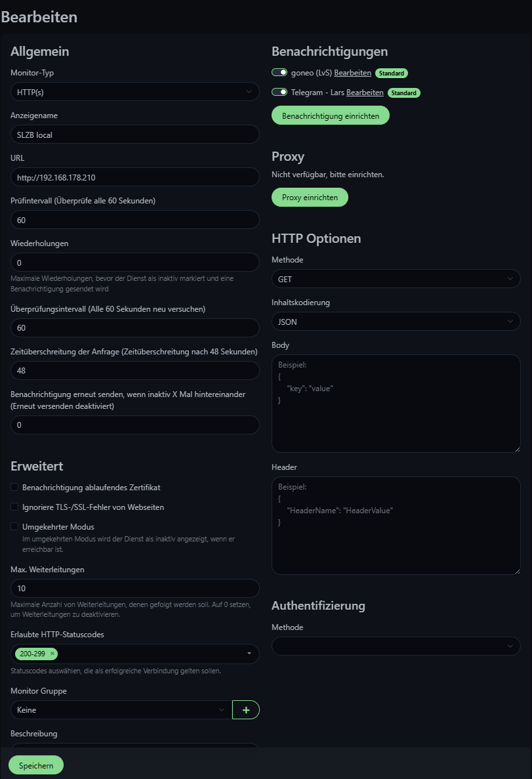Click the plus icon beside Monitor Gruppe

[x=246, y=710]
